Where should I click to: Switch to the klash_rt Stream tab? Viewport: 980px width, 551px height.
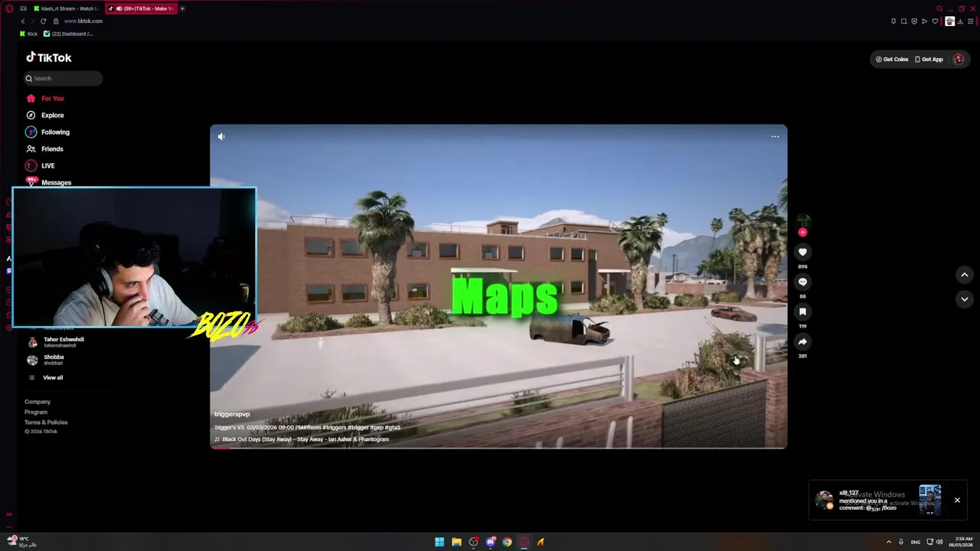click(66, 8)
